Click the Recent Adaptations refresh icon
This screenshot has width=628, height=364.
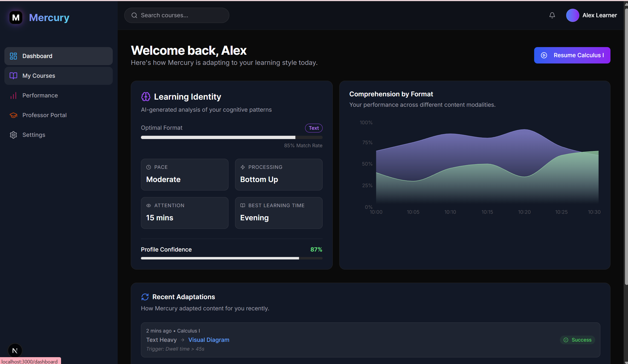coord(145,297)
